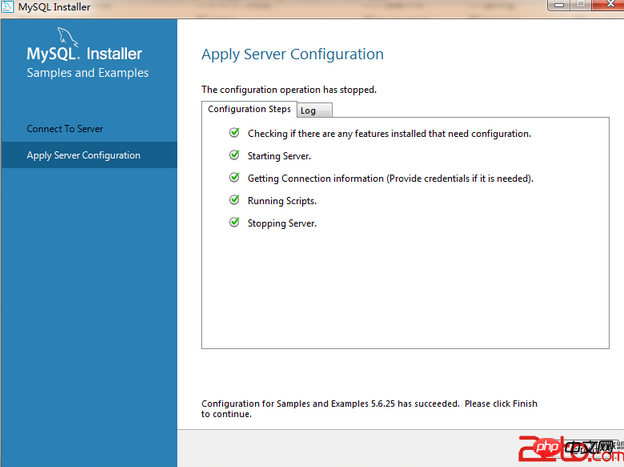Click the 'Apply Server Configuration' page heading

pyautogui.click(x=292, y=55)
